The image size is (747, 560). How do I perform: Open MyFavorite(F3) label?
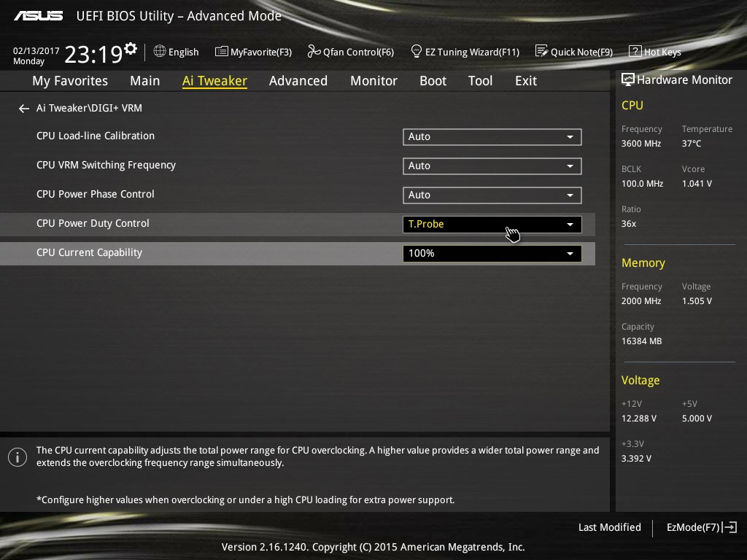tap(261, 52)
